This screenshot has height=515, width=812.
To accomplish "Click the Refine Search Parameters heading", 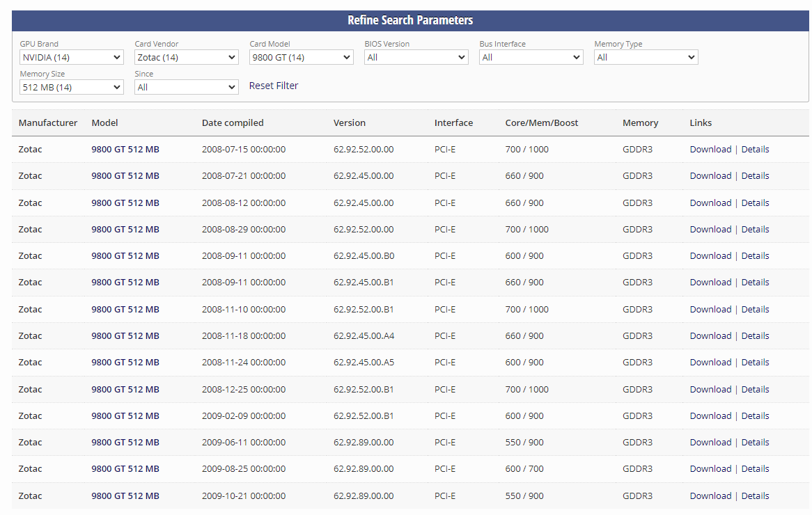I will coord(410,20).
